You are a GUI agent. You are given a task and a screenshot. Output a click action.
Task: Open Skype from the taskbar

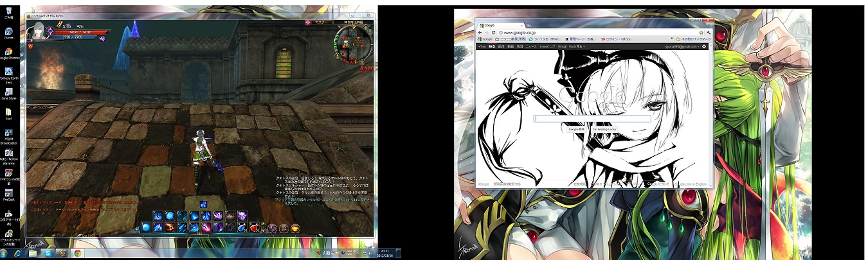[48, 254]
